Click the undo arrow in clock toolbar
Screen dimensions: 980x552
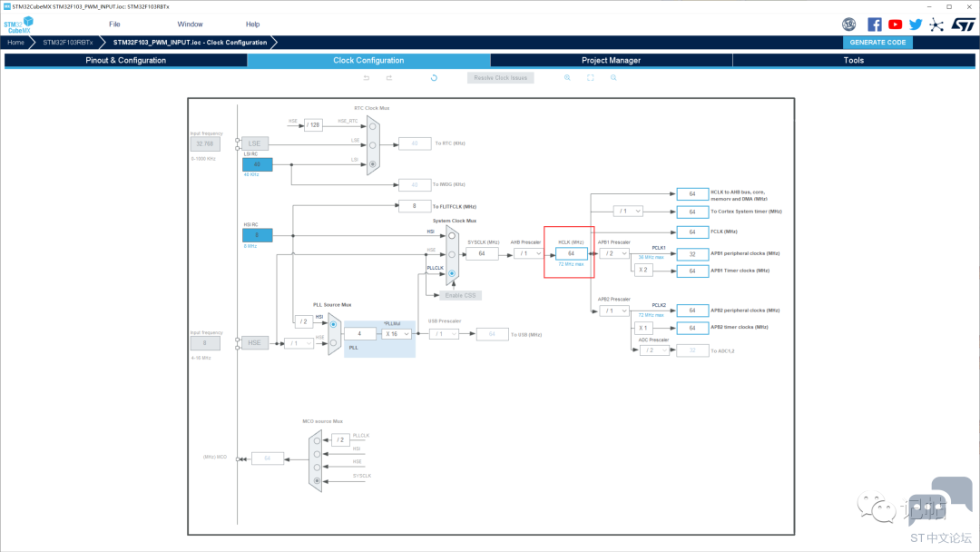(x=367, y=77)
